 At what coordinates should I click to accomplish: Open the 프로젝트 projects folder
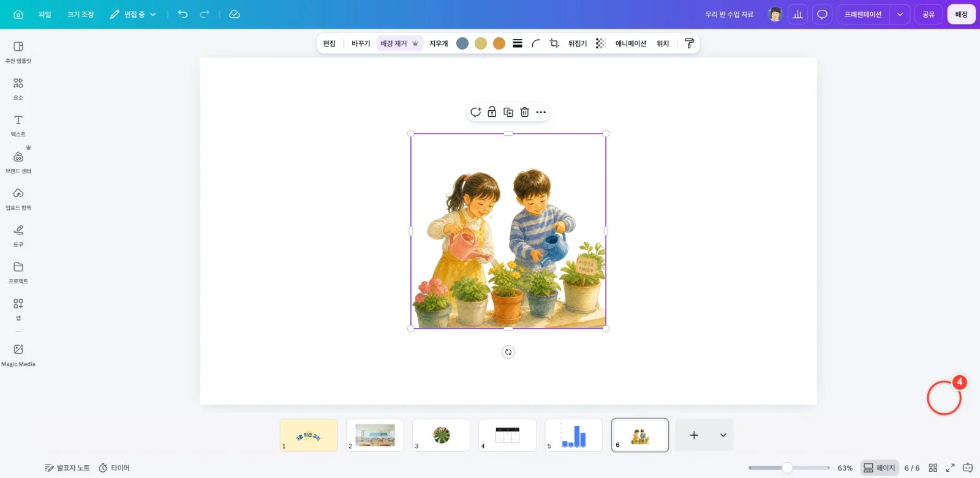[x=18, y=272]
